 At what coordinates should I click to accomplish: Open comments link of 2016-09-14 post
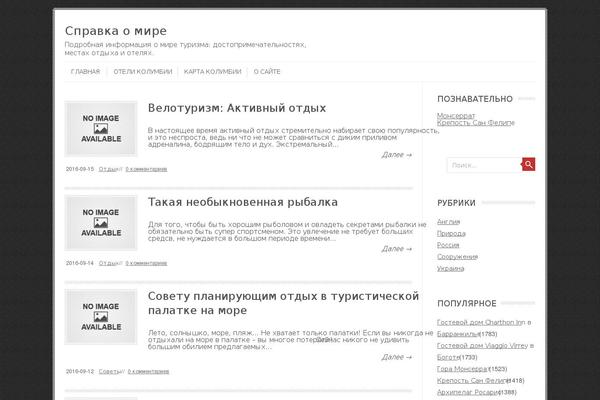[x=146, y=263]
